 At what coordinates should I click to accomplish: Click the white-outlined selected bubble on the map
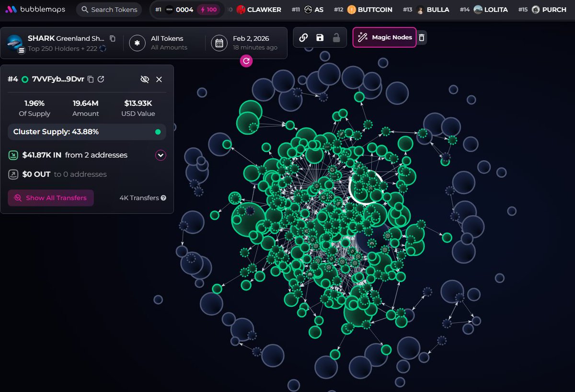click(x=367, y=186)
